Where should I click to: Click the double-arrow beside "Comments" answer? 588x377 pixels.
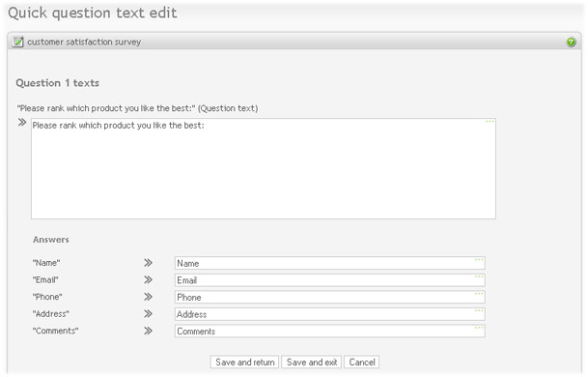point(148,331)
